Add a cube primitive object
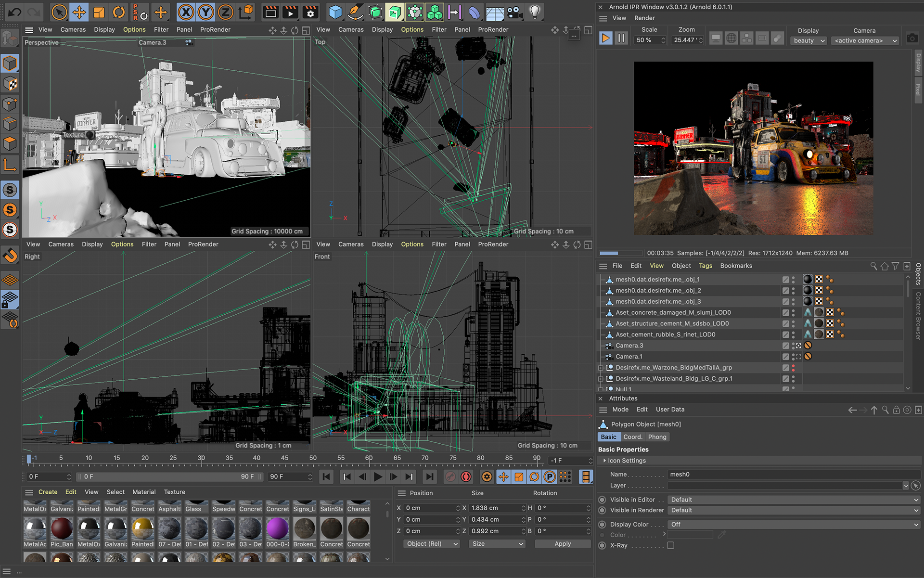924x578 pixels. coord(335,12)
